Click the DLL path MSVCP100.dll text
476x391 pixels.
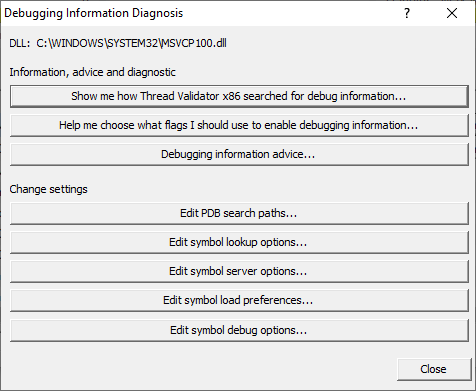tap(132, 43)
